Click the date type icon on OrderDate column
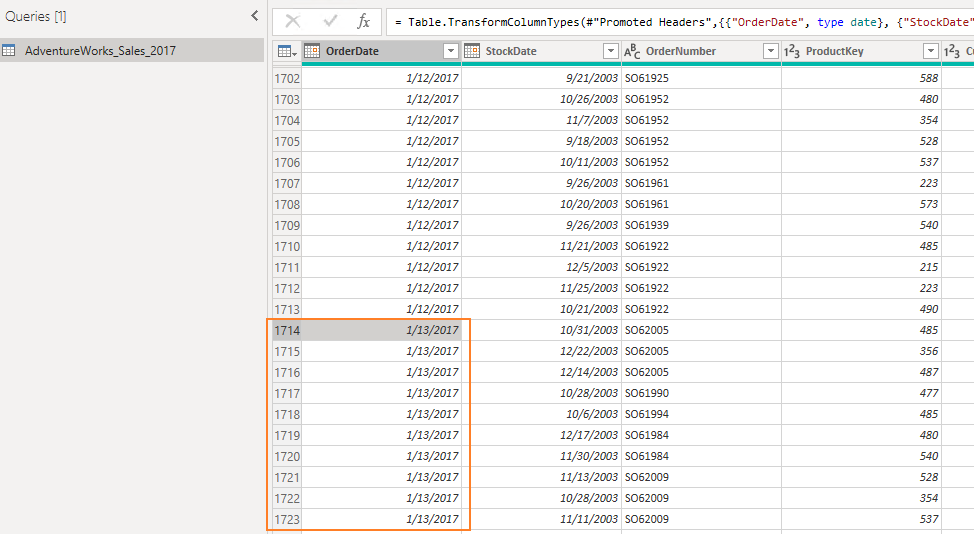 point(312,51)
